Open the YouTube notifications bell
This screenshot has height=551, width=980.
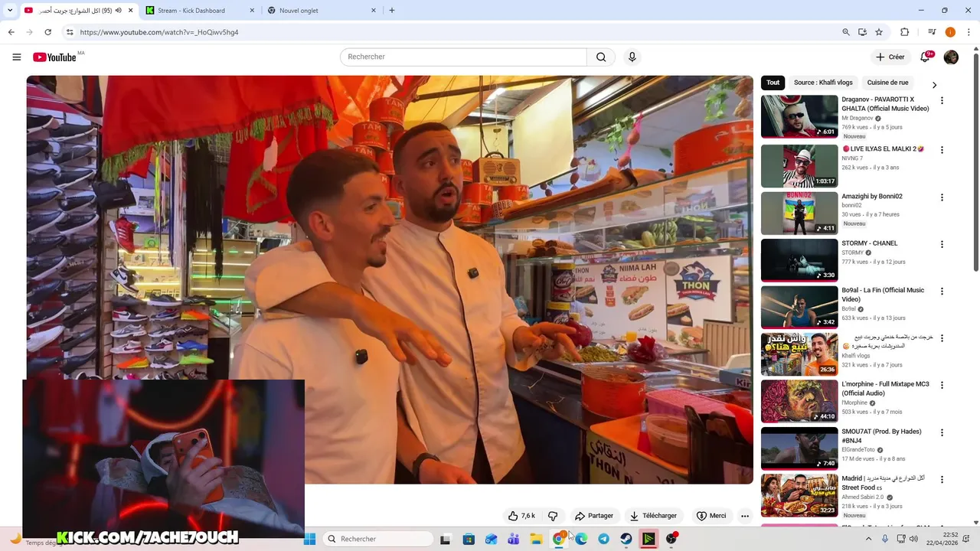925,57
